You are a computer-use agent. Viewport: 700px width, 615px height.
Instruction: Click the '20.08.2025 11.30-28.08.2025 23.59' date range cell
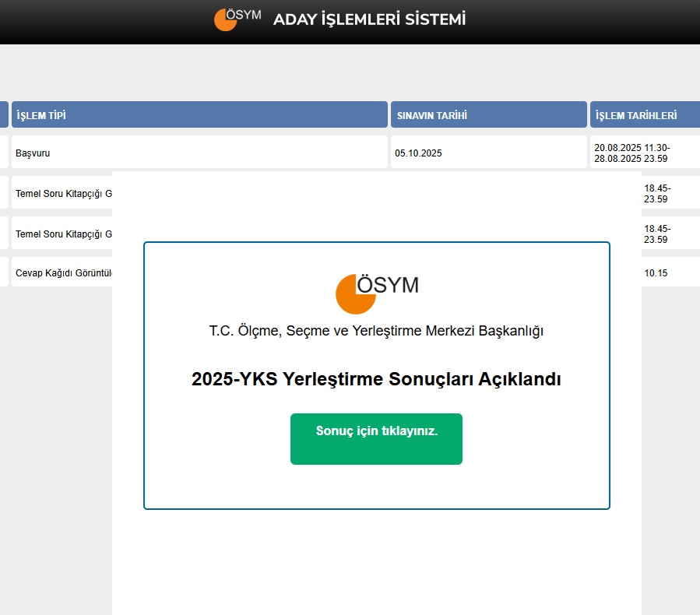[x=645, y=152]
